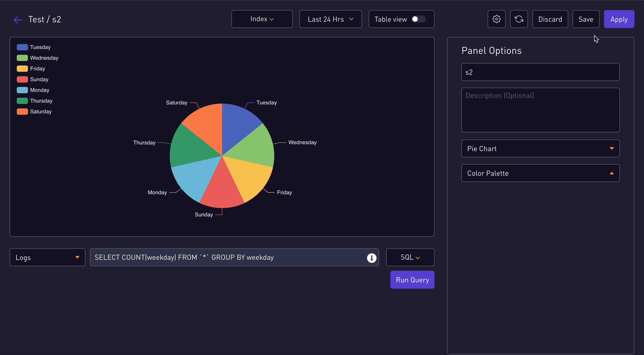Click the Sunday legend color swatch
Viewport: 644px width, 355px height.
tap(22, 79)
